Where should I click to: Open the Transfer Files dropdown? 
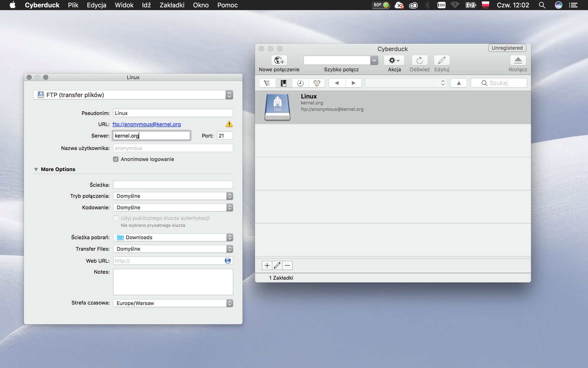pos(173,249)
